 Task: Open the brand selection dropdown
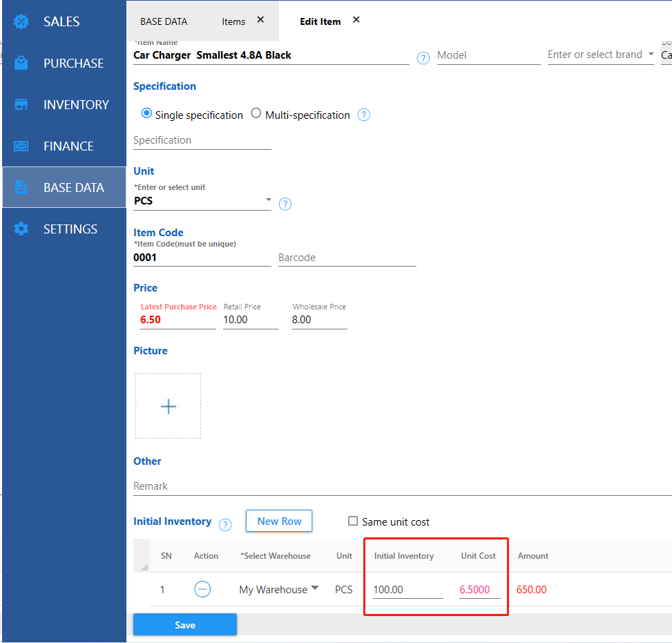pyautogui.click(x=651, y=55)
